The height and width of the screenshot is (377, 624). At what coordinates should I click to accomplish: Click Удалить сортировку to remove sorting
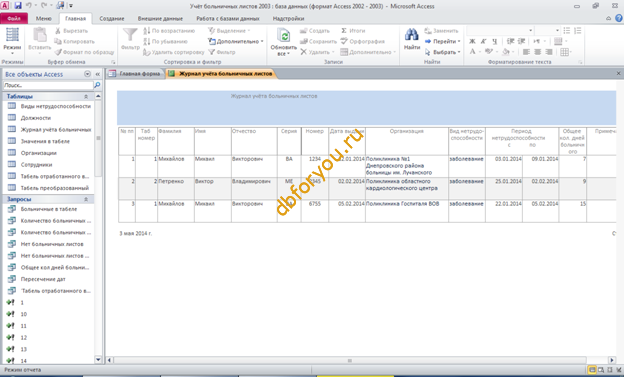pos(174,52)
